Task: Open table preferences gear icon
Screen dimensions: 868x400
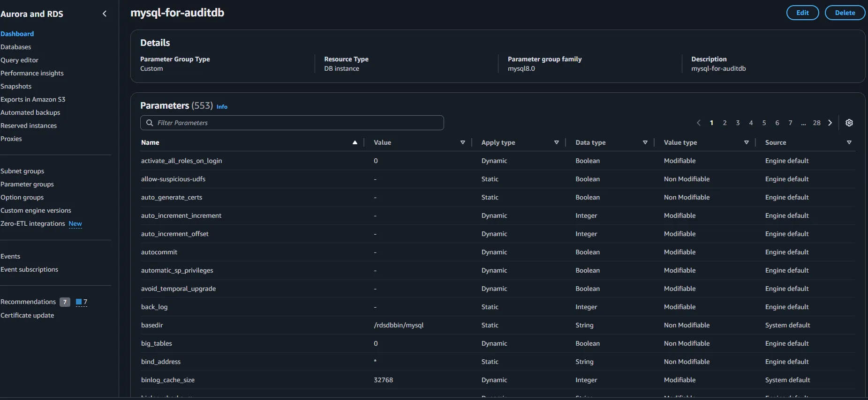Action: 849,123
